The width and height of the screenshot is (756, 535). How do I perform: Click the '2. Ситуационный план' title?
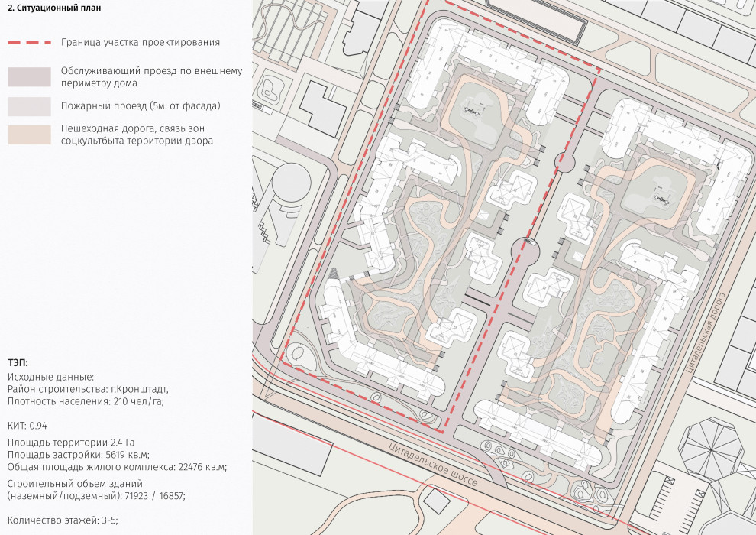click(53, 8)
